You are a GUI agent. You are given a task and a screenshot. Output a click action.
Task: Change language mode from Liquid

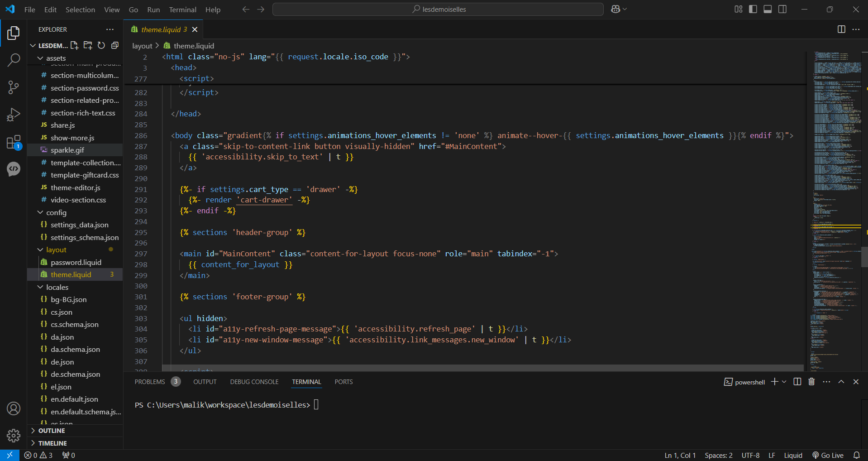793,455
